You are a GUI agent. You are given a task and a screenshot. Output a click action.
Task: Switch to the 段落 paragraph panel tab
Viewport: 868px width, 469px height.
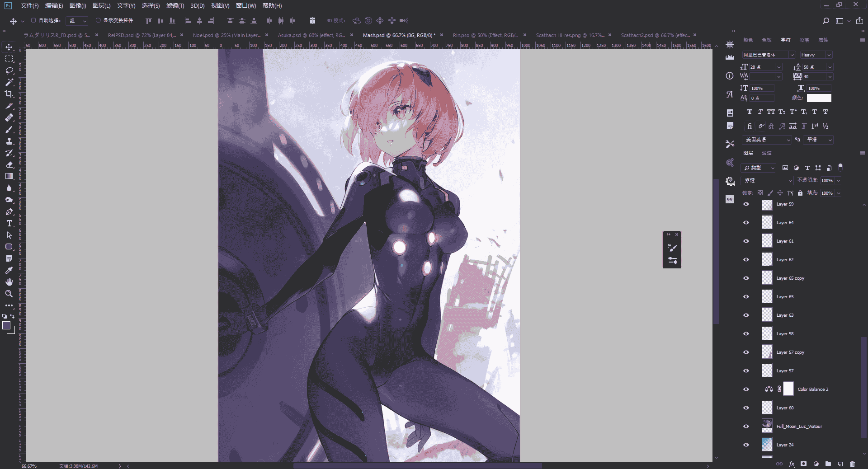pos(804,40)
